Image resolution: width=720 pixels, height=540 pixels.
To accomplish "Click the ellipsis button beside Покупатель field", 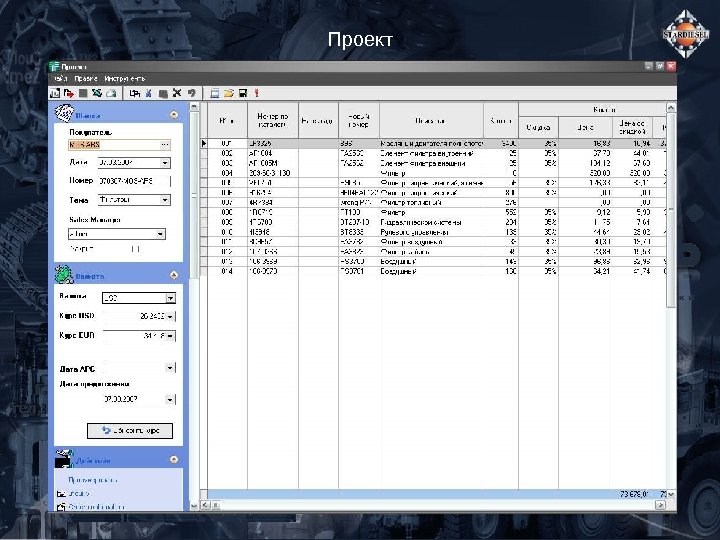I will click(x=165, y=145).
